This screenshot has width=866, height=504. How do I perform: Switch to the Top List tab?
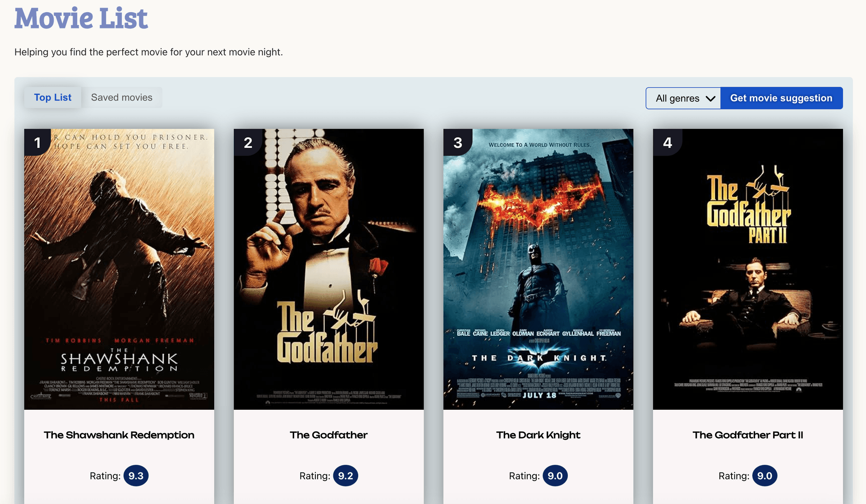[x=53, y=97]
